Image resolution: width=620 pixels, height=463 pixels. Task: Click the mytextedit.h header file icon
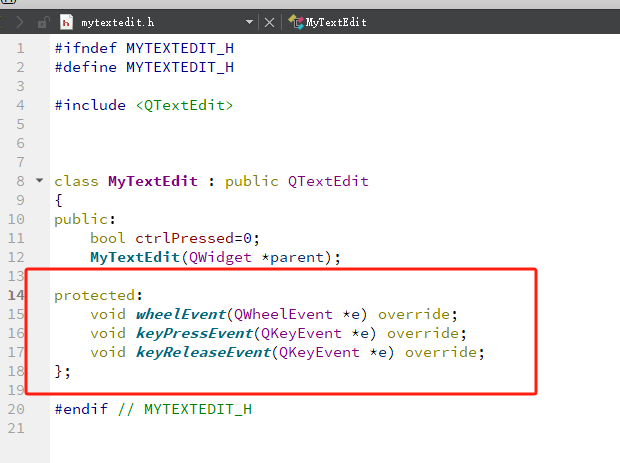66,22
